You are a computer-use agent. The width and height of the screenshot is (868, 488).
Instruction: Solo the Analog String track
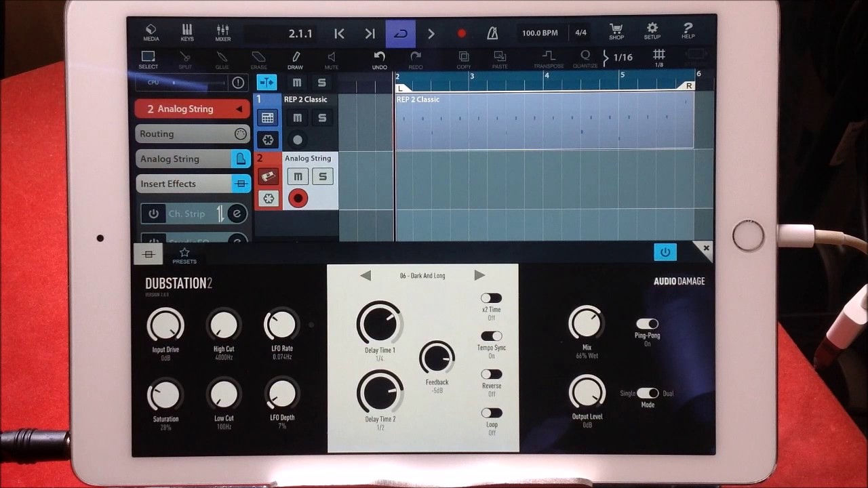(323, 177)
